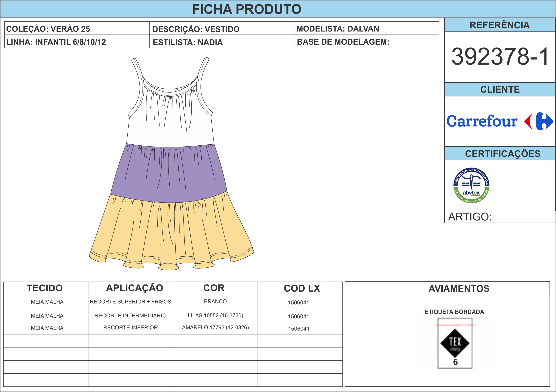This screenshot has height=392, width=556.
Task: Click the Carrefour logo icon
Action: 539,121
